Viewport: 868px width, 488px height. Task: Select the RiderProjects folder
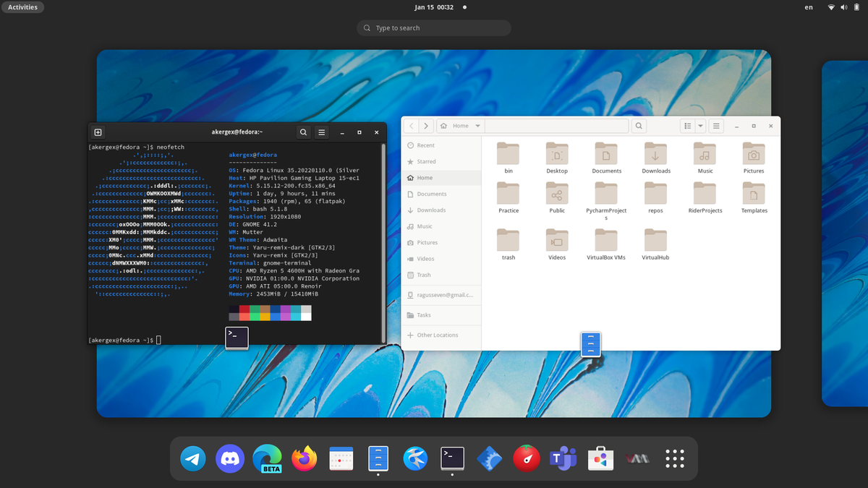tap(705, 197)
